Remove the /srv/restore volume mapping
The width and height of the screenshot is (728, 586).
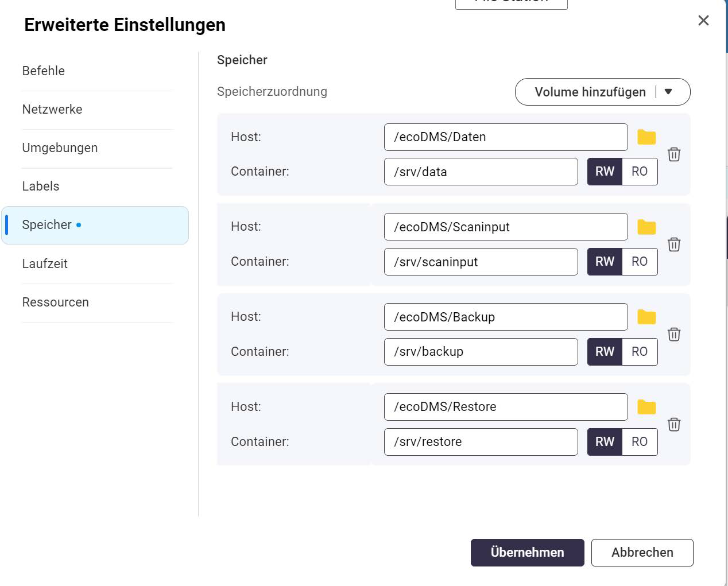[x=674, y=424]
